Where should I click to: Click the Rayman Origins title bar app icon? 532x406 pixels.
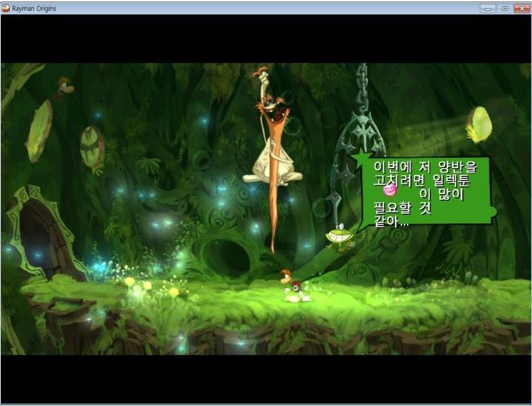[x=5, y=8]
